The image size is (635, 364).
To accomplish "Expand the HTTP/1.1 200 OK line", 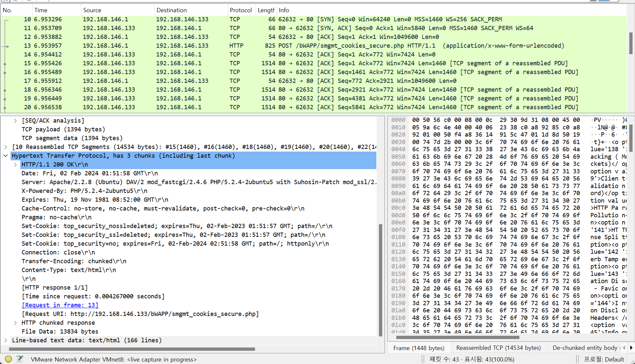I will point(15,165).
